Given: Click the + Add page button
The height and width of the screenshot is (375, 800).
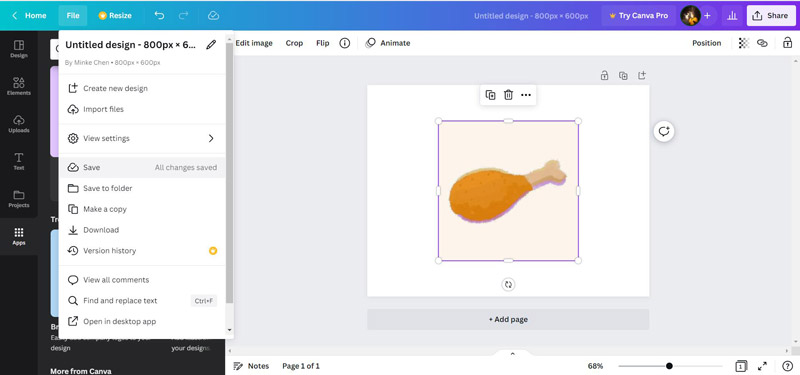Looking at the screenshot, I should (x=508, y=319).
